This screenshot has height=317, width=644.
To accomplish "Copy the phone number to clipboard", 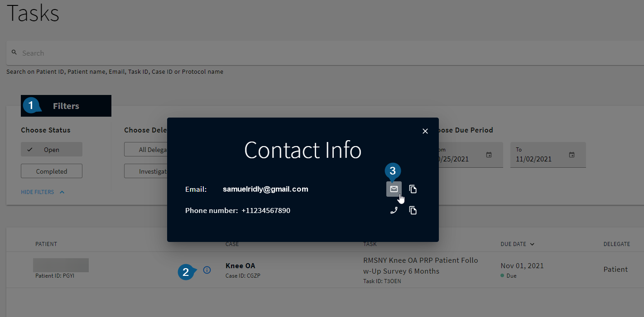I will [413, 210].
